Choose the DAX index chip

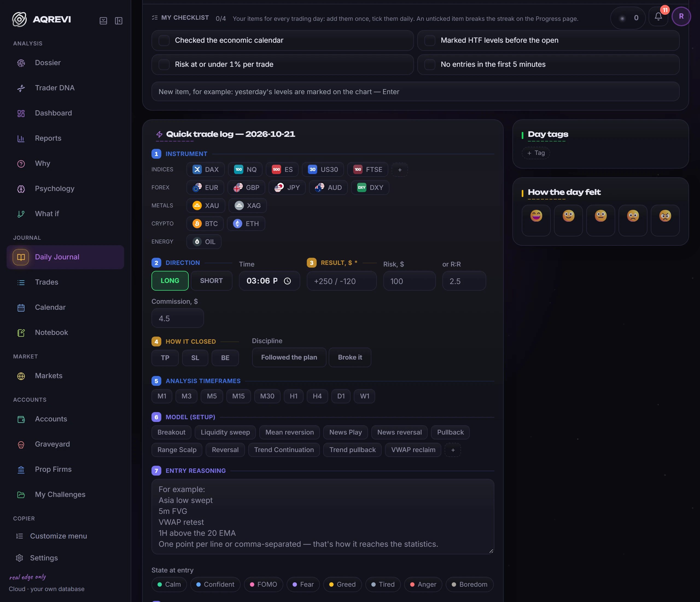(205, 170)
